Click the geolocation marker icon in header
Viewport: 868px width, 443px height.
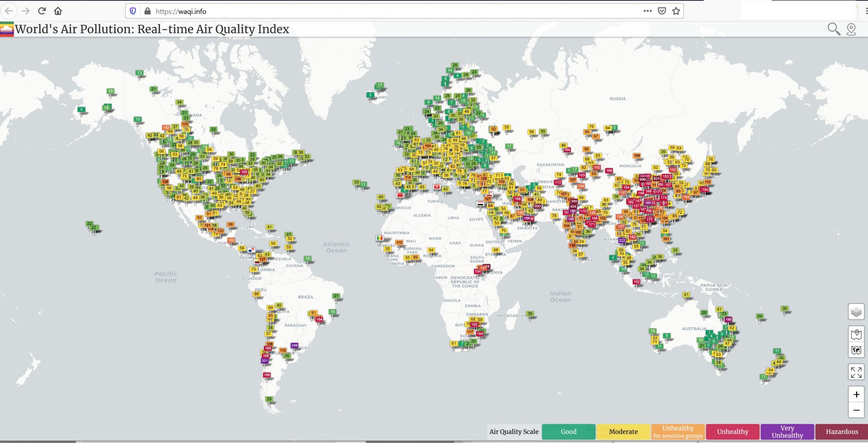tap(851, 29)
